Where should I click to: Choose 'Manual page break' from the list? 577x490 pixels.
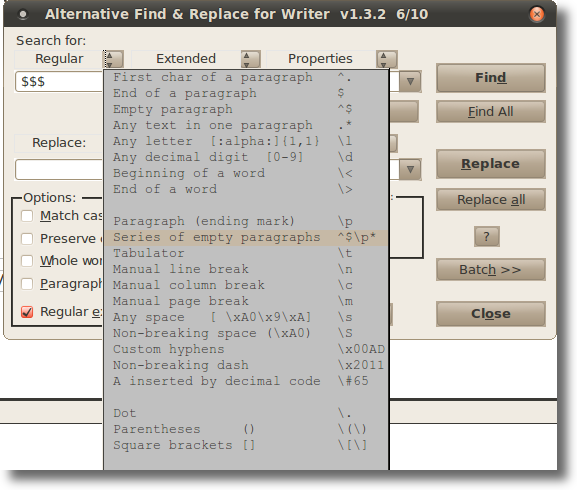click(245, 301)
